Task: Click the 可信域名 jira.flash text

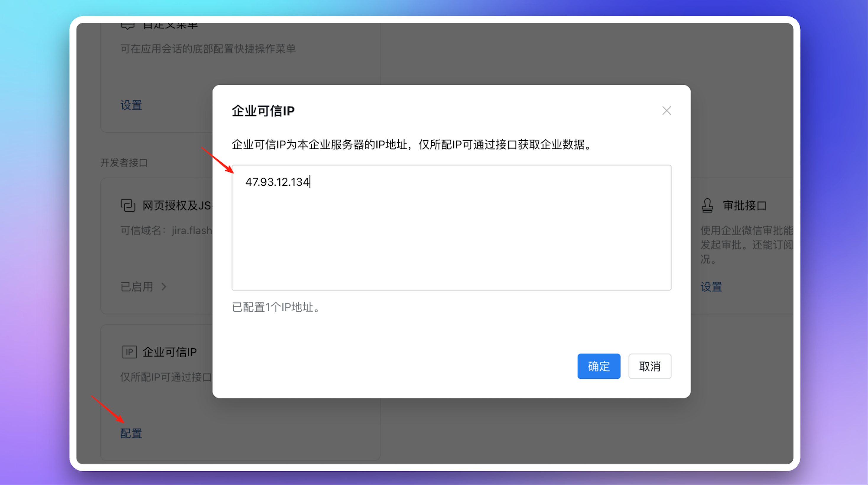Action: (166, 230)
